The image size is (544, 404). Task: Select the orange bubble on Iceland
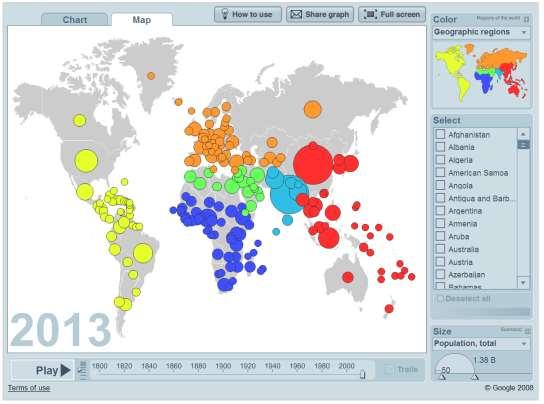(x=178, y=102)
